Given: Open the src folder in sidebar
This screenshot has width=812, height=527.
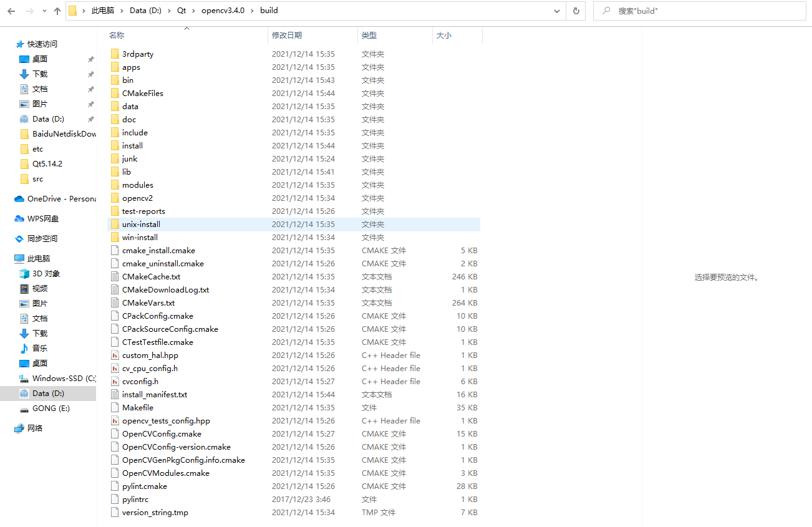Looking at the screenshot, I should [38, 179].
